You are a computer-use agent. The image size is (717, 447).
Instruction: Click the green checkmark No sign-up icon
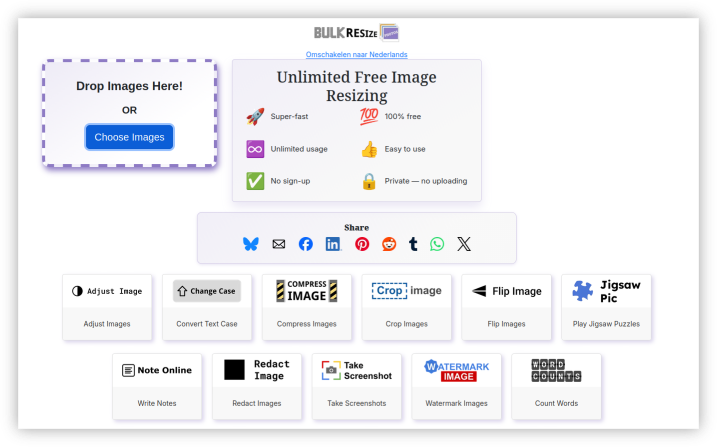coord(255,181)
